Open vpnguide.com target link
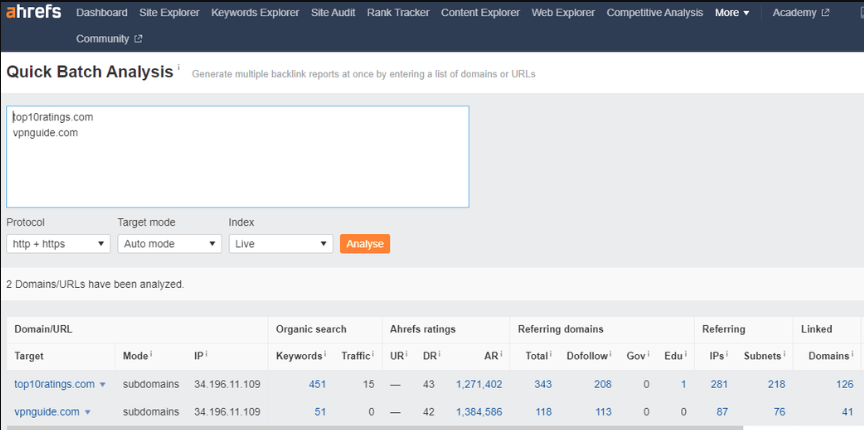This screenshot has width=864, height=430. [47, 412]
